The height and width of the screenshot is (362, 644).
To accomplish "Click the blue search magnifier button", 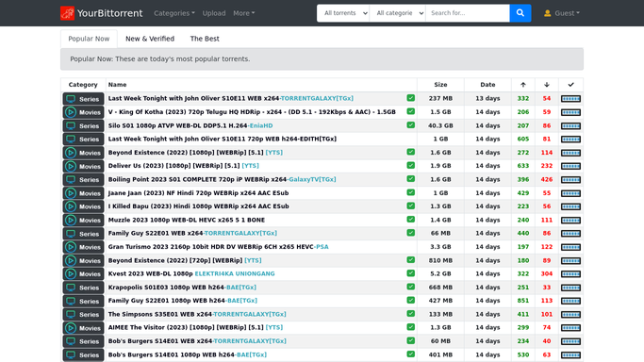I will point(520,13).
